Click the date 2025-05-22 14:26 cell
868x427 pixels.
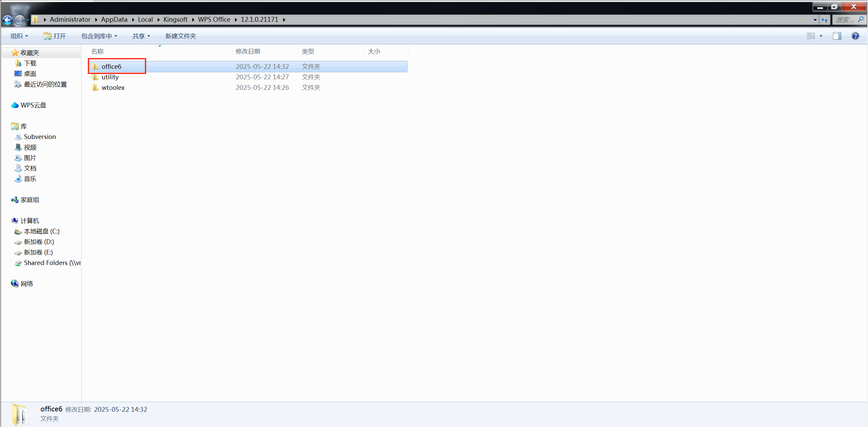click(262, 87)
